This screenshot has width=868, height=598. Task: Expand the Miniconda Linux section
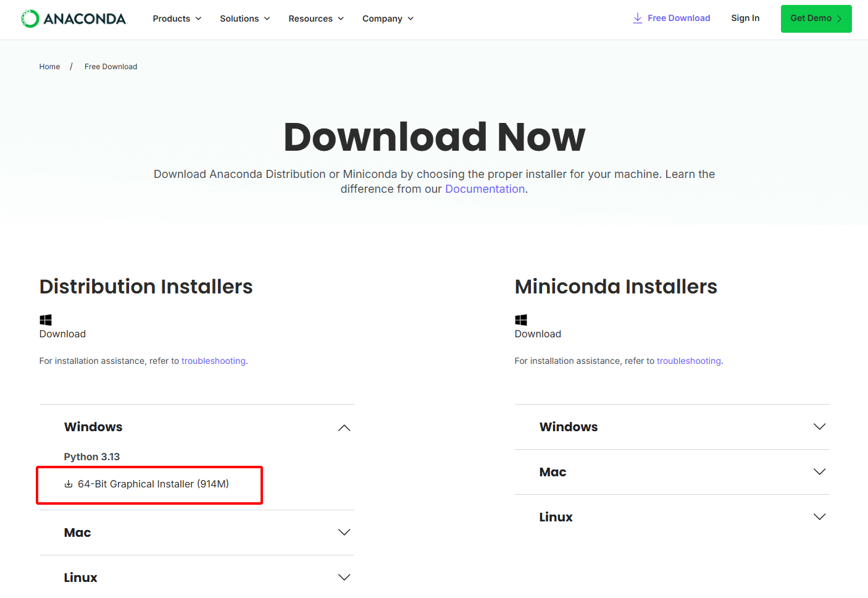[x=672, y=517]
